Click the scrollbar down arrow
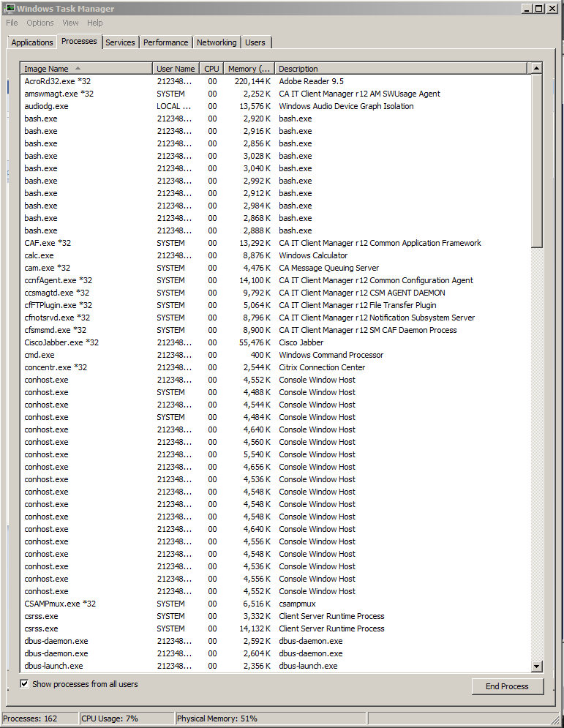Viewport: 564px width, 728px height. [x=537, y=667]
